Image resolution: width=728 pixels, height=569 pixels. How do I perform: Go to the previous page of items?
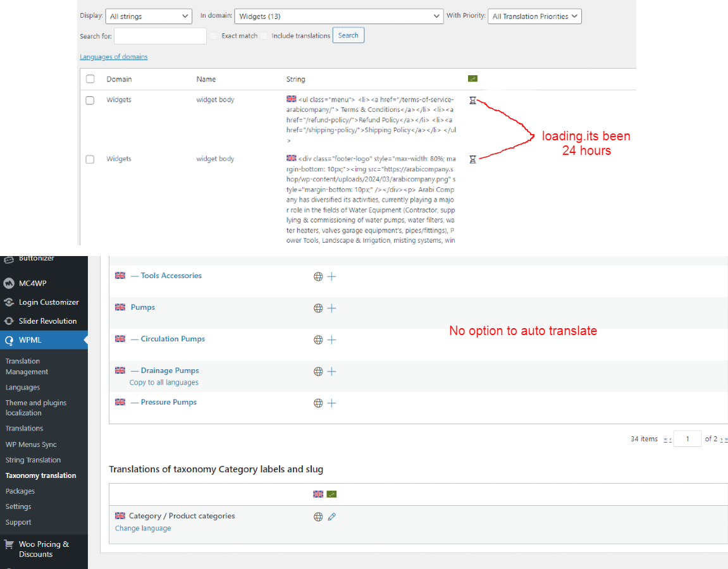670,439
